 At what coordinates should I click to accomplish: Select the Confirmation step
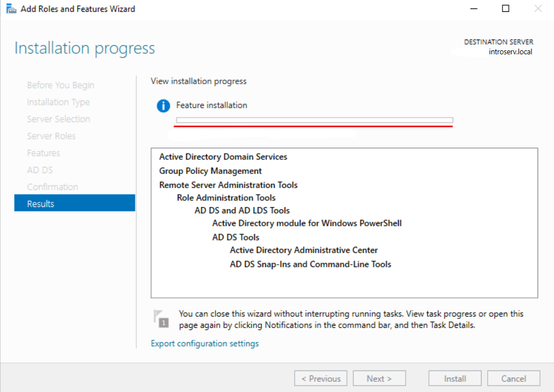53,187
